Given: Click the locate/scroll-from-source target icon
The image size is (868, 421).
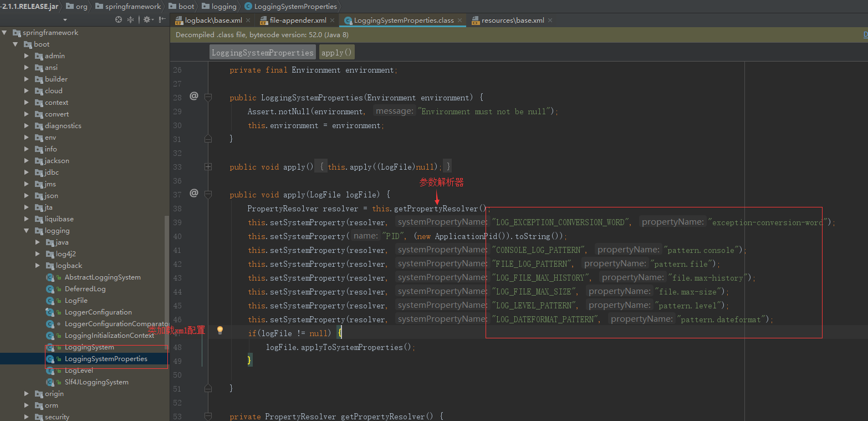Looking at the screenshot, I should [119, 19].
